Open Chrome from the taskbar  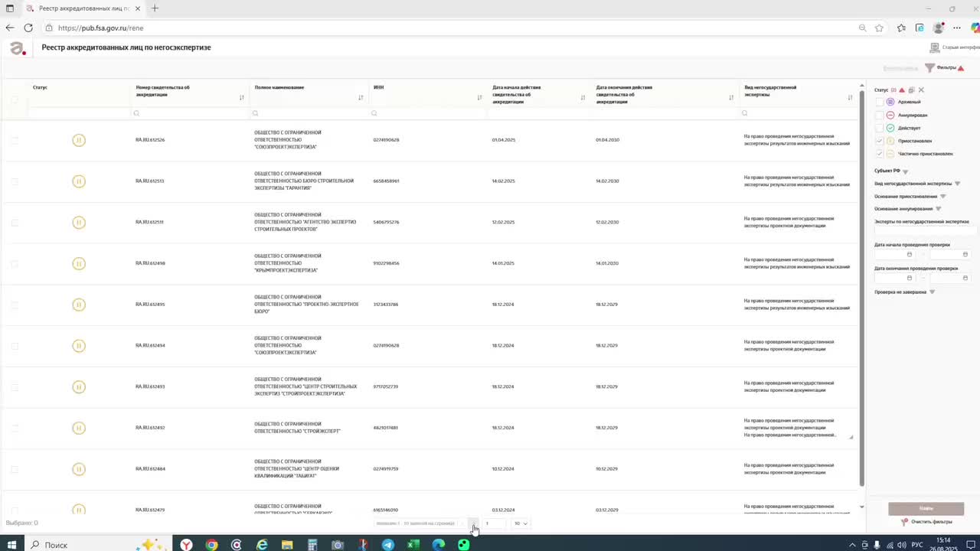pyautogui.click(x=211, y=545)
